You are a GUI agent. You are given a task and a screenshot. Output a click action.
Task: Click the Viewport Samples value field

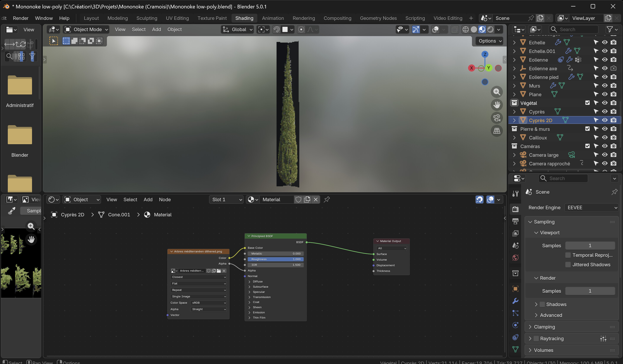[x=590, y=246]
